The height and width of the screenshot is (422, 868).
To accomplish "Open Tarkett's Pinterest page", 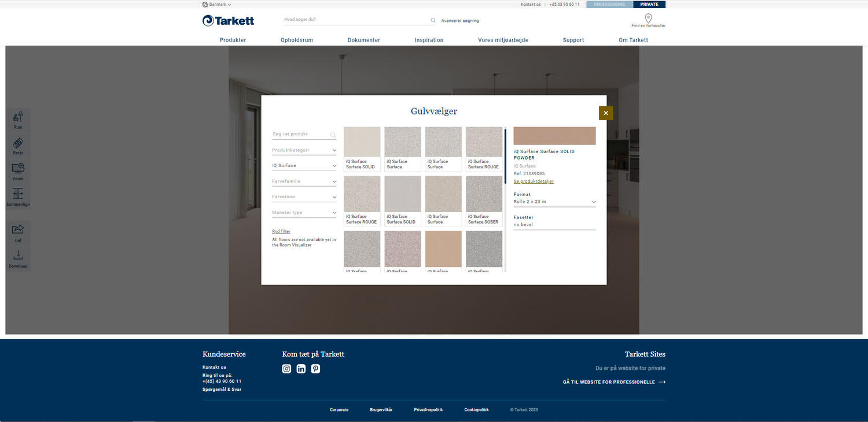I will pyautogui.click(x=315, y=368).
